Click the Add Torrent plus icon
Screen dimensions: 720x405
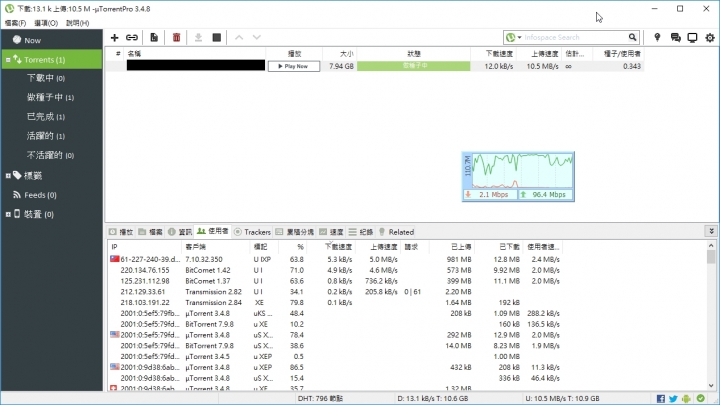pos(114,37)
